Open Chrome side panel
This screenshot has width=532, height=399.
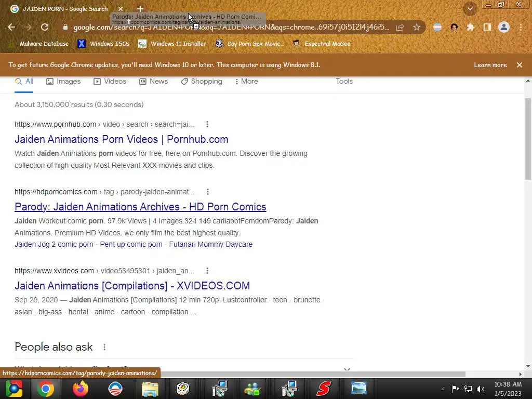487,27
